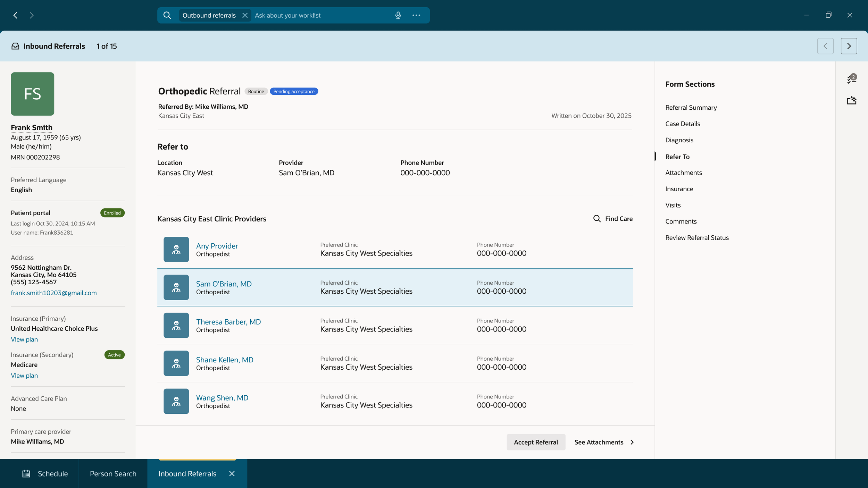Activate the microphone voice input icon

pos(398,15)
